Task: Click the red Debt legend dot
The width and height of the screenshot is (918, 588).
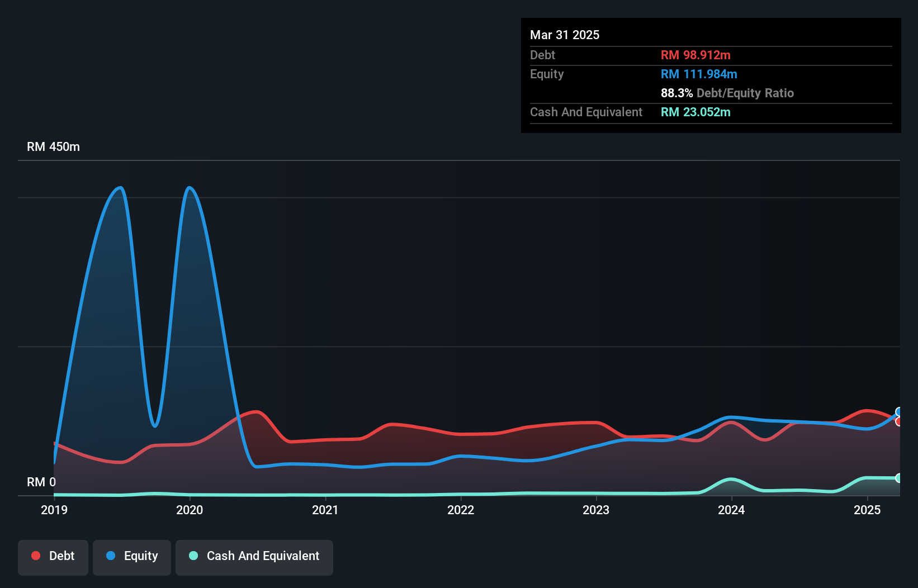Action: click(36, 556)
